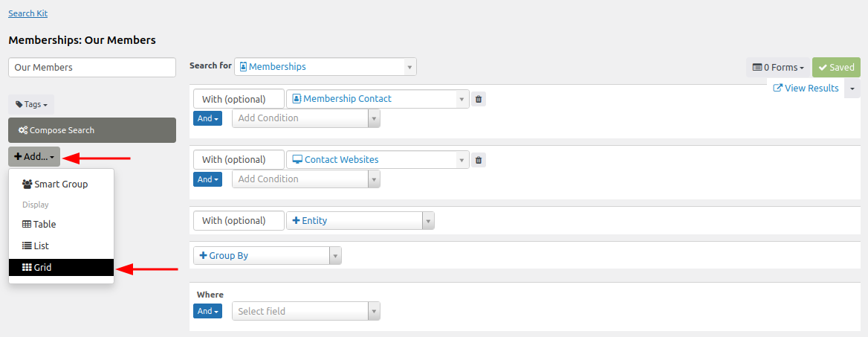Follow the Search Kit breadcrumb link

coord(27,13)
